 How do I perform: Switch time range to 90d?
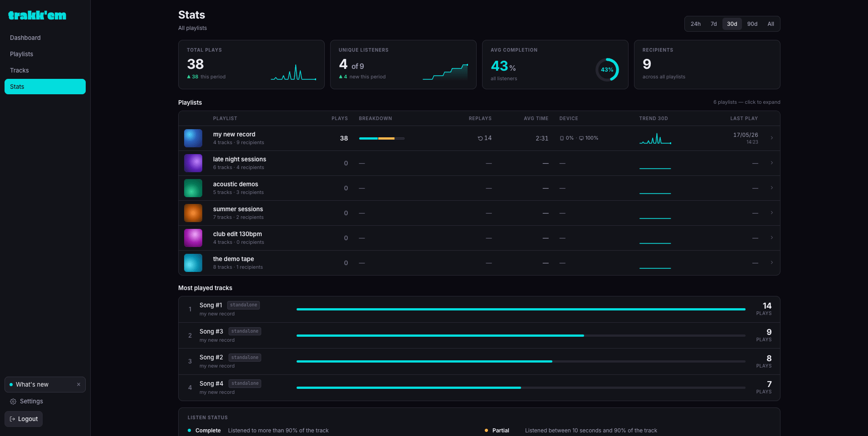[x=752, y=24]
